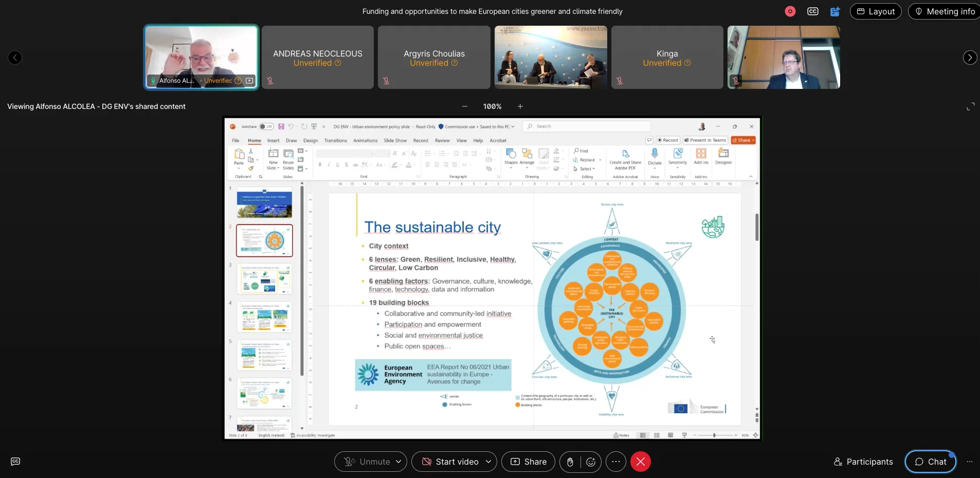Open the Slide Show ribbon tab
Screen dimensions: 980x478
395,140
